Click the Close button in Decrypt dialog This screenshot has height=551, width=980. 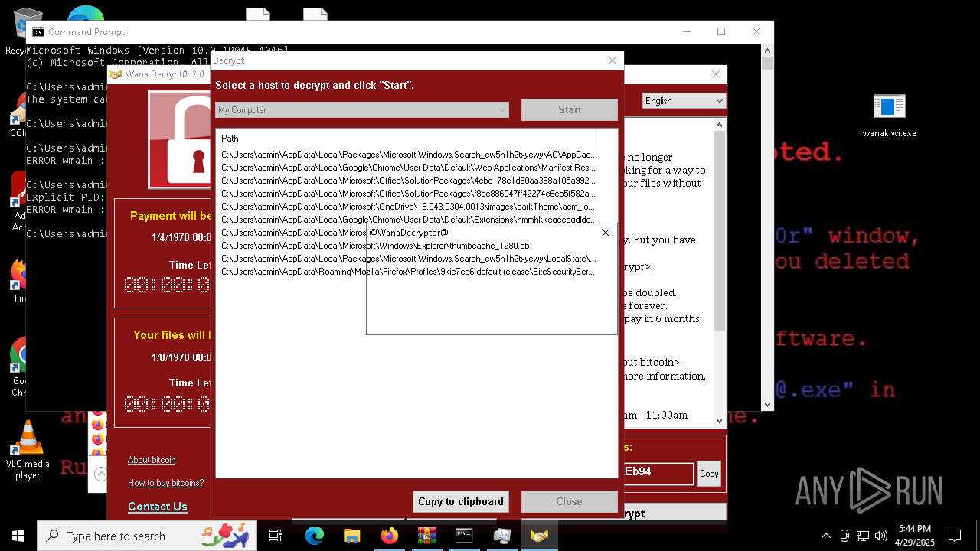pos(569,501)
